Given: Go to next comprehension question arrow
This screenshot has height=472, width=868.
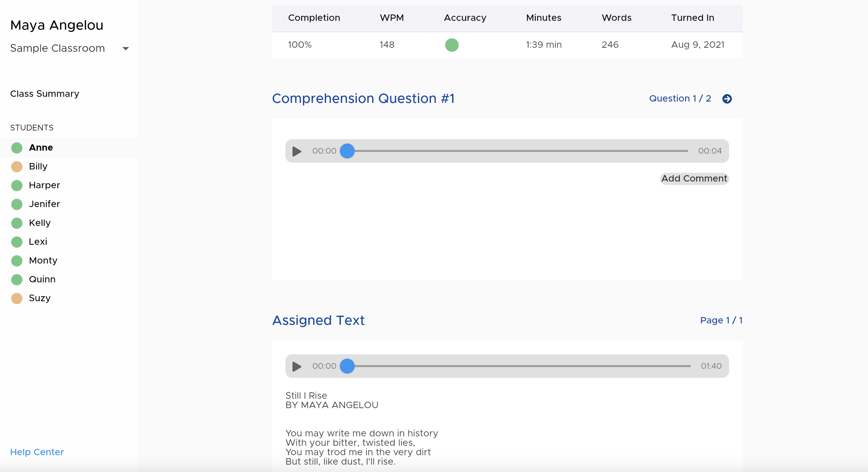Looking at the screenshot, I should 727,99.
